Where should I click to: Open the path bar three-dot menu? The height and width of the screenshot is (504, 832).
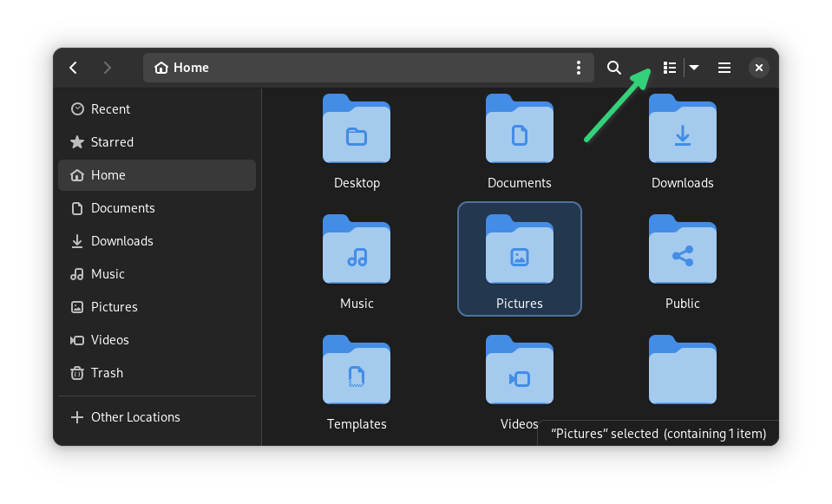point(579,67)
